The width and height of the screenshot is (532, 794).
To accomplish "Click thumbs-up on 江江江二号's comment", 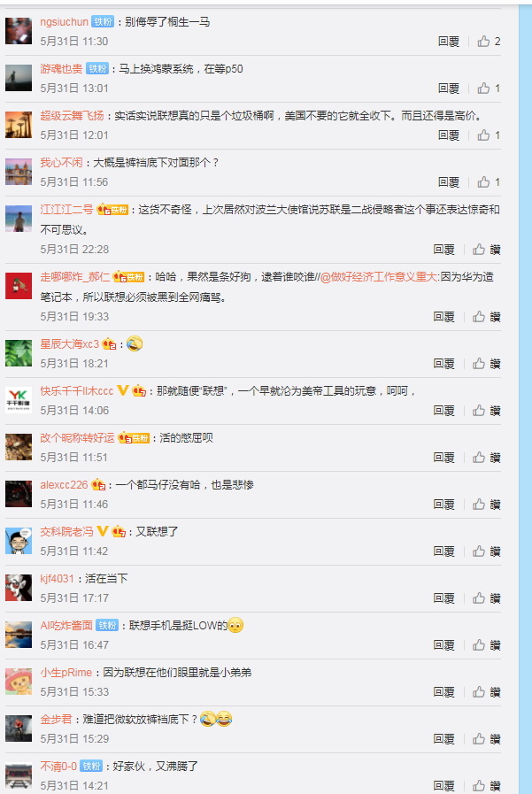I will click(479, 249).
